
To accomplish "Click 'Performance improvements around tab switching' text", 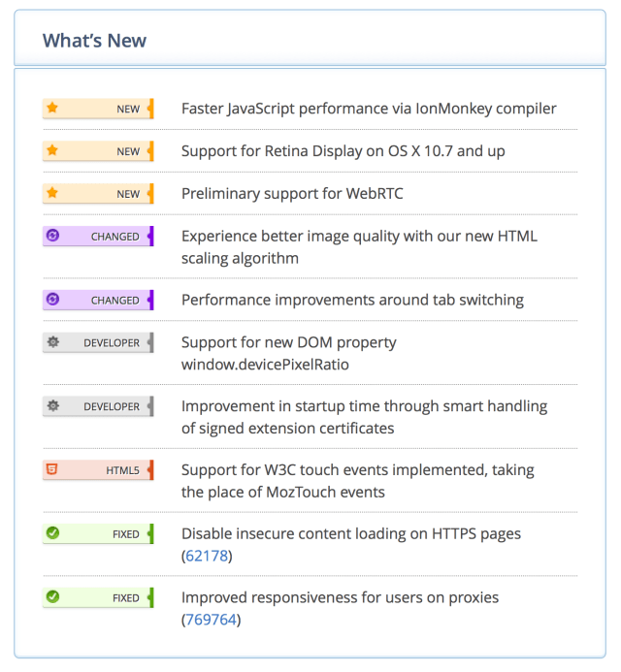I will pyautogui.click(x=352, y=300).
